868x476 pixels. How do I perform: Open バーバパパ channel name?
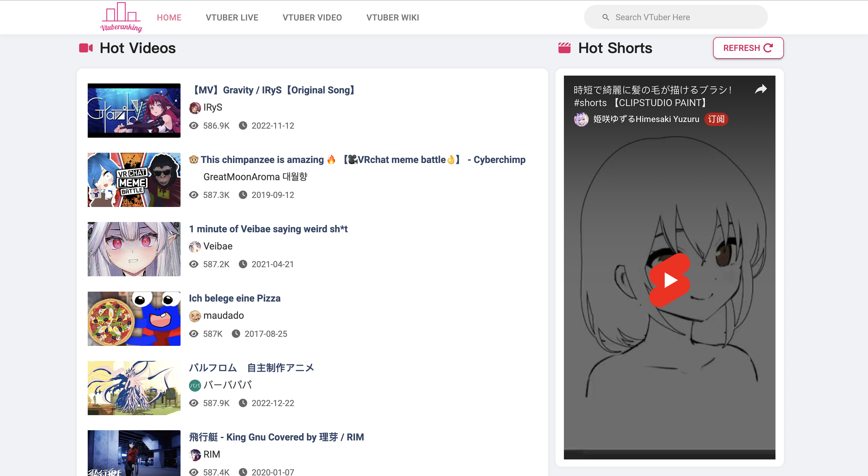pos(228,385)
